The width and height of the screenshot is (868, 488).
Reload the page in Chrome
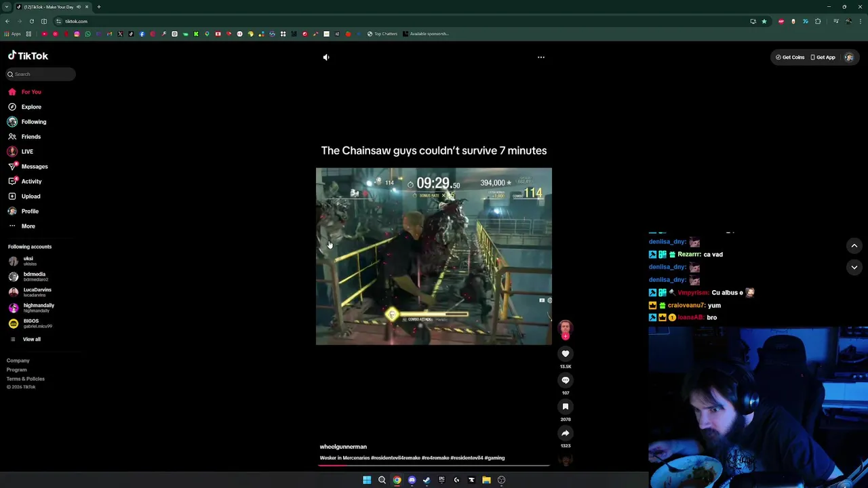pos(31,21)
